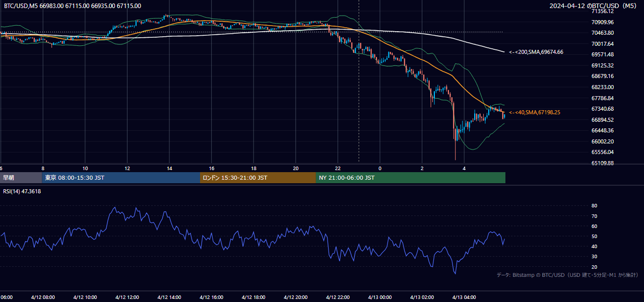Image resolution: width=644 pixels, height=302 pixels.
Task: Select the 40 SMA label 67198.25
Action: (535, 113)
